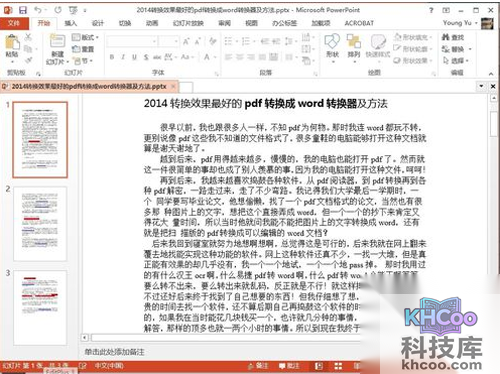Open Arrange (排列) menu
The width and height of the screenshot is (500, 374).
click(354, 47)
